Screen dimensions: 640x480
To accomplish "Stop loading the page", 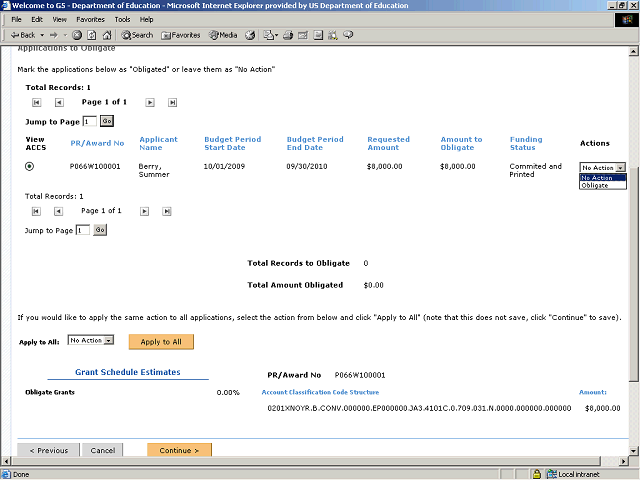I will pos(77,35).
